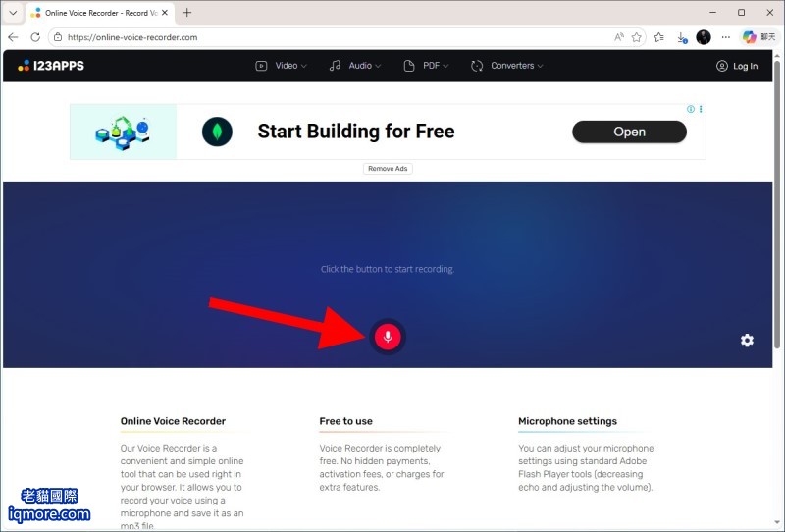785x532 pixels.
Task: Open the browser profile avatar
Action: pos(704,37)
